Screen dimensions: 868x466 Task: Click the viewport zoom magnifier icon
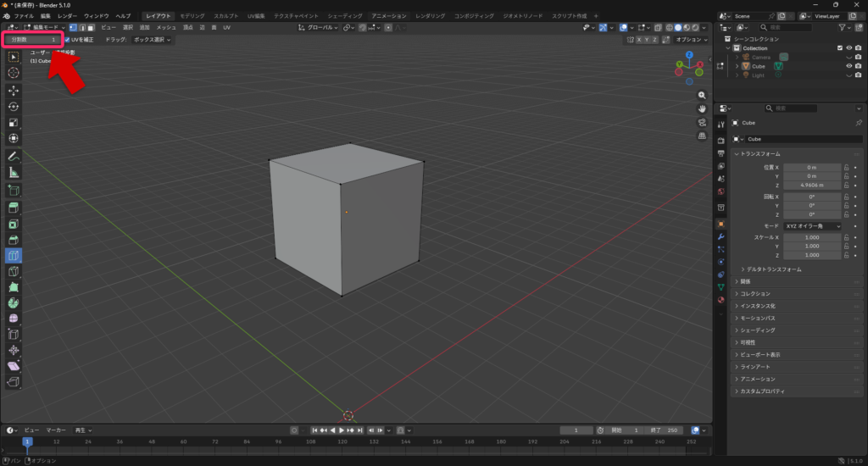[703, 96]
